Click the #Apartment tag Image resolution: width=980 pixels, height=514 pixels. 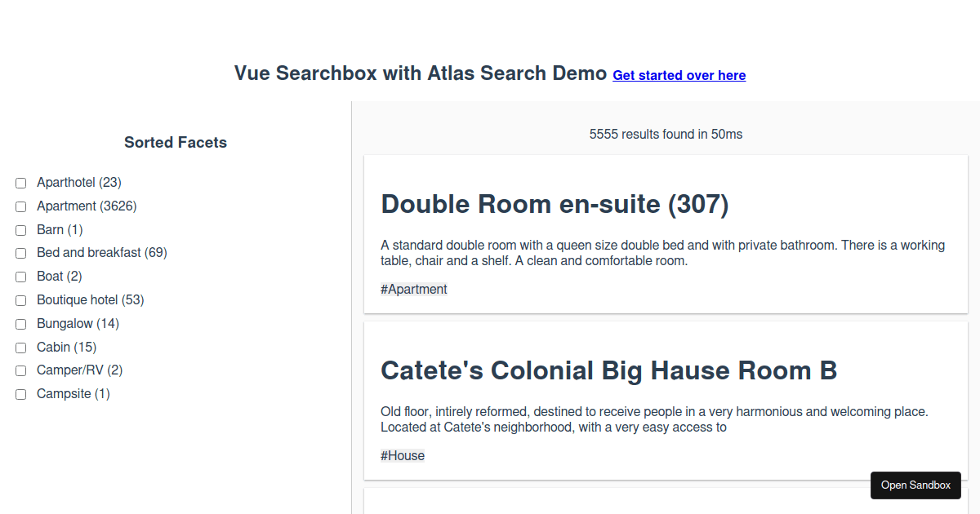pos(414,289)
